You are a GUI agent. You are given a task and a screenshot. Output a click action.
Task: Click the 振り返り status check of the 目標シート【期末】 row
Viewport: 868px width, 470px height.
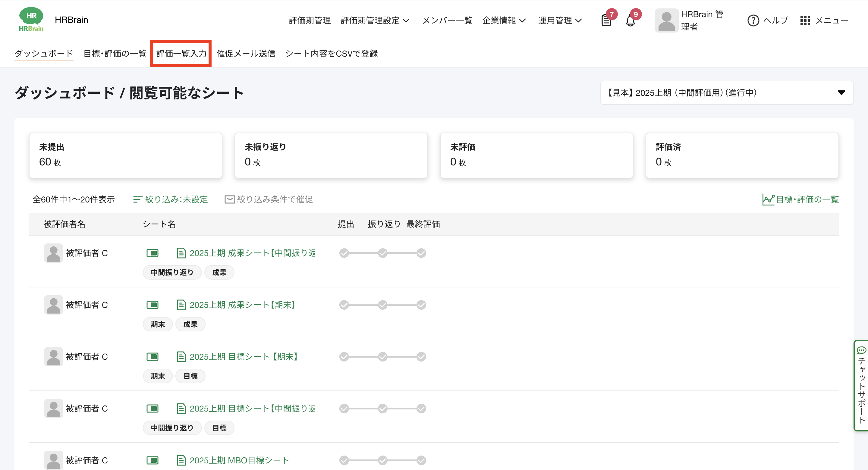tap(382, 357)
